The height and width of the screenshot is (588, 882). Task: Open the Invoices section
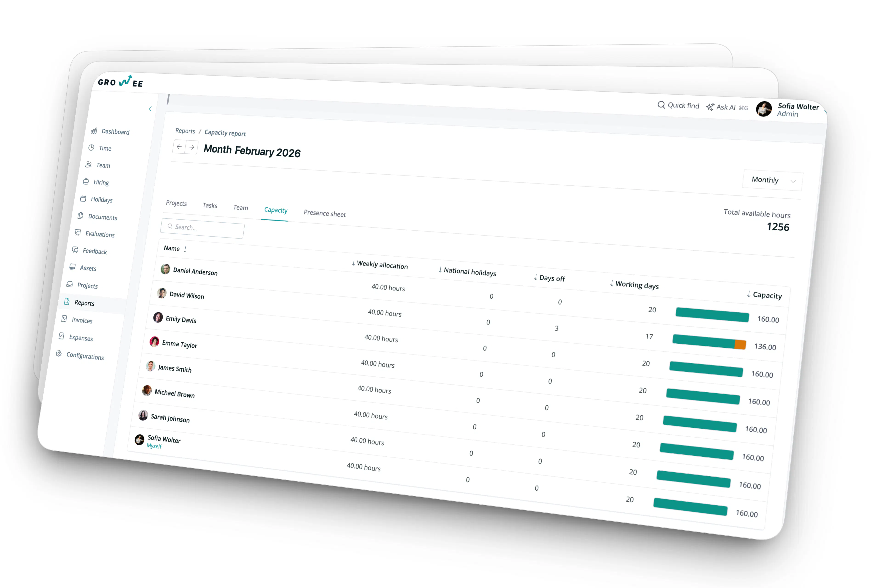[x=82, y=321]
